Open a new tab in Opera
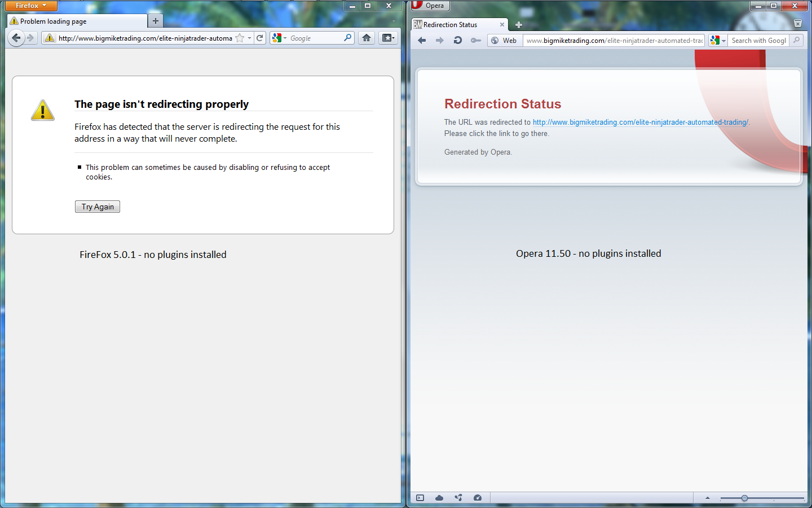The width and height of the screenshot is (812, 508). pos(519,25)
